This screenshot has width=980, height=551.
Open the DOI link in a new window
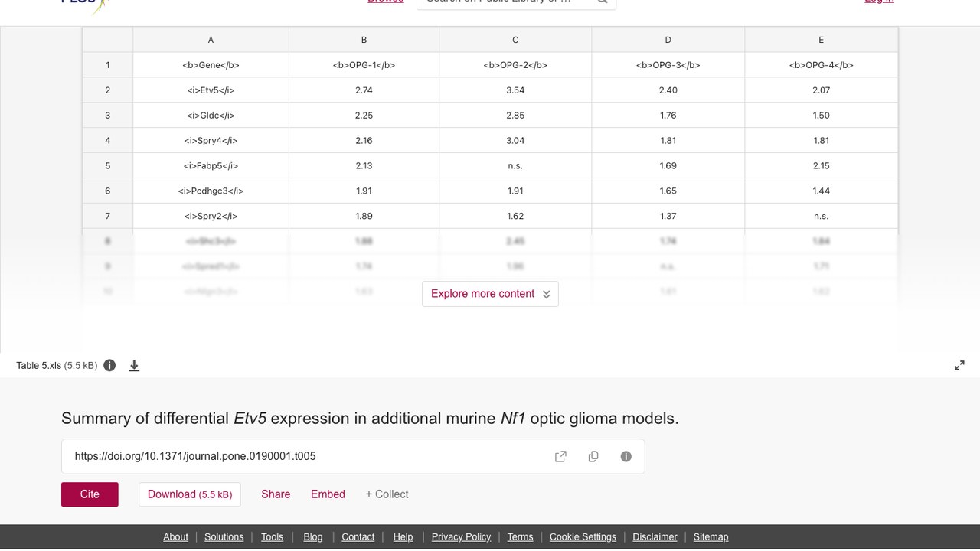[x=560, y=456]
